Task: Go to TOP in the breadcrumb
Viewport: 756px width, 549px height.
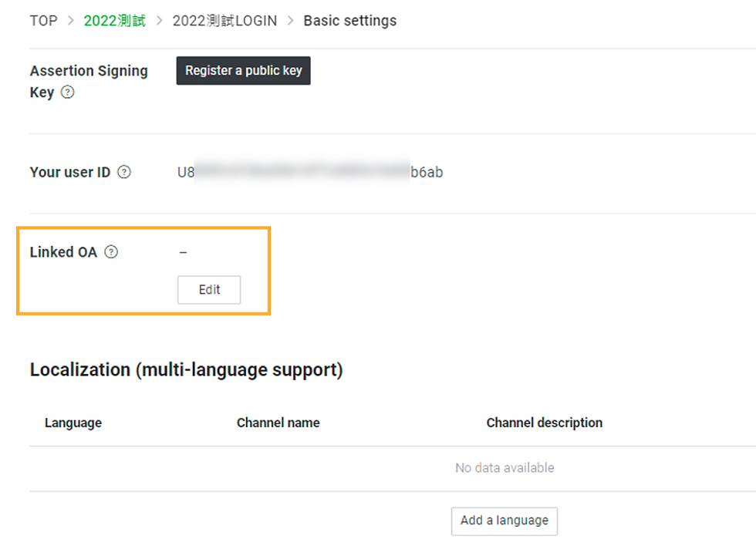Action: (43, 21)
